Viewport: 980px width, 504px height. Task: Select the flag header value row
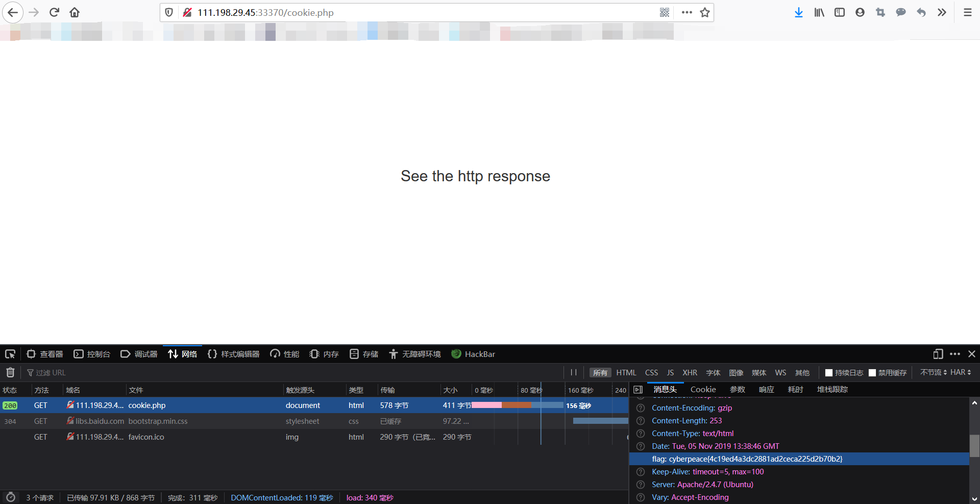(799, 459)
